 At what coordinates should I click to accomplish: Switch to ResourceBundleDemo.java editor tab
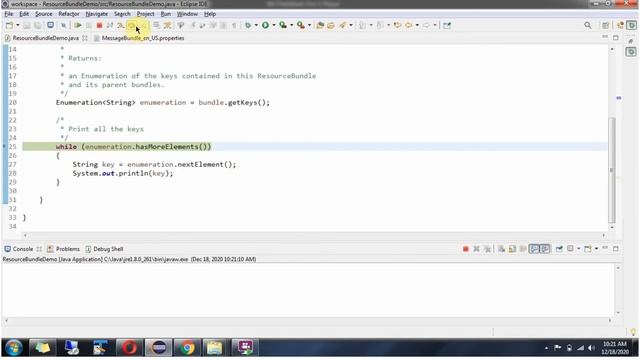(45, 38)
